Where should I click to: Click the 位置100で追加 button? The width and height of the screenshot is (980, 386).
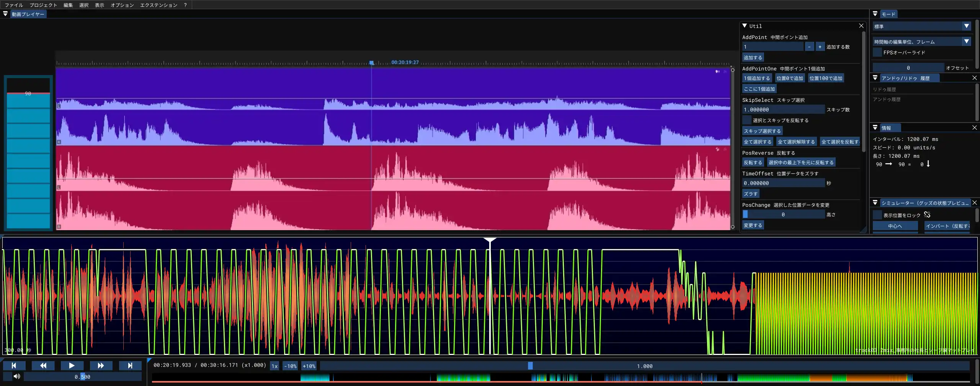tap(826, 78)
